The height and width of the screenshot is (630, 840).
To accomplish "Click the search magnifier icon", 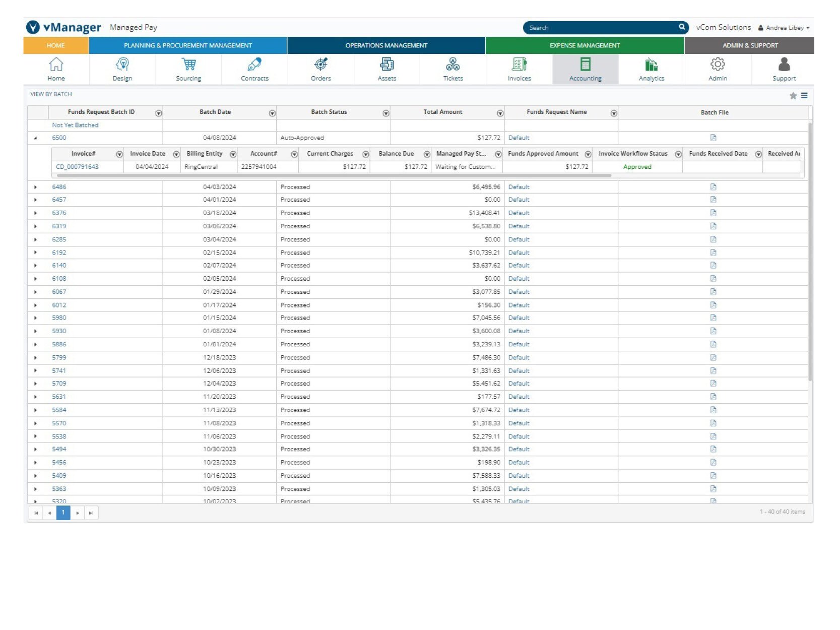I will (681, 27).
